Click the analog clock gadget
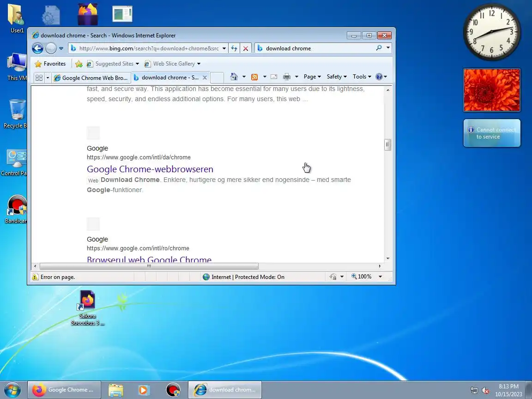This screenshot has width=532, height=399. coord(492,32)
